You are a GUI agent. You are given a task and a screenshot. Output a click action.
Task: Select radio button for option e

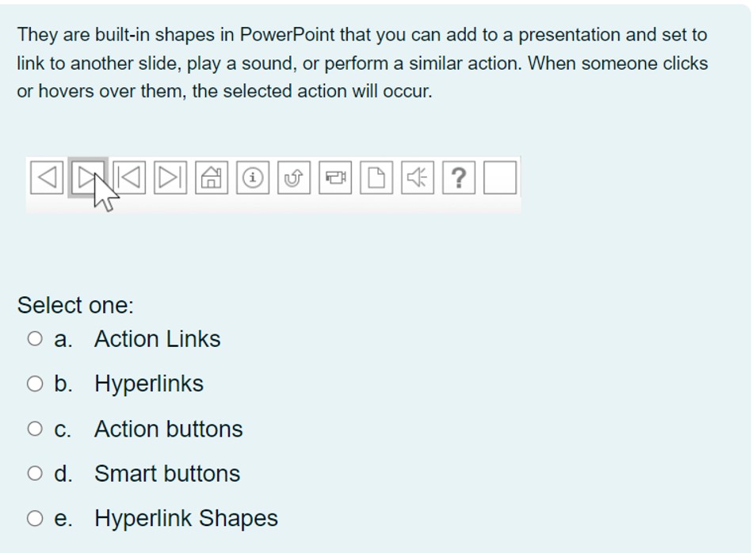click(x=35, y=517)
